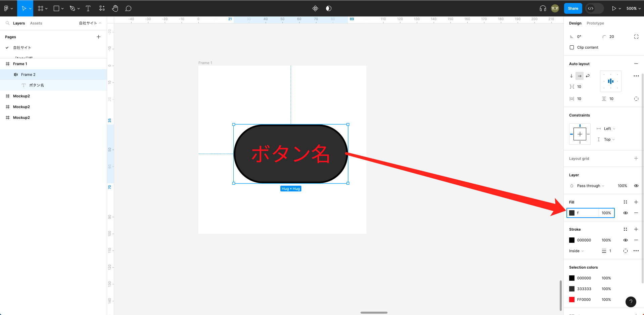Remove Auto layout with minus icon
644x315 pixels.
(636, 63)
